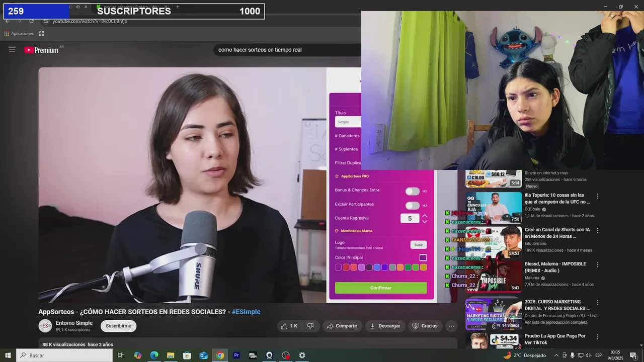Open the IMPOSIBLE Remix video thumbnail

[x=494, y=276]
